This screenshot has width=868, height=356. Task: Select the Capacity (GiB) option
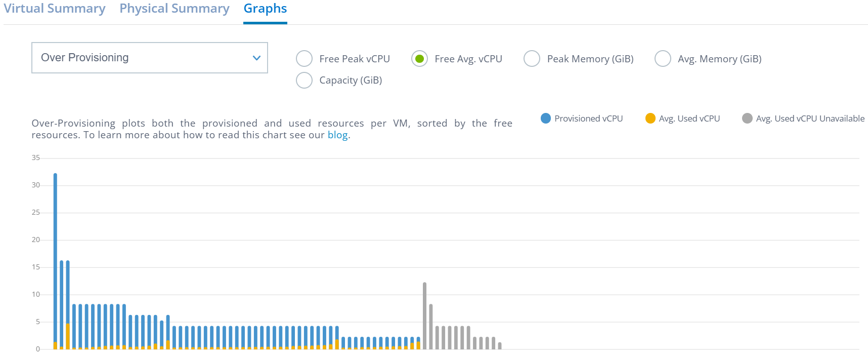click(304, 80)
